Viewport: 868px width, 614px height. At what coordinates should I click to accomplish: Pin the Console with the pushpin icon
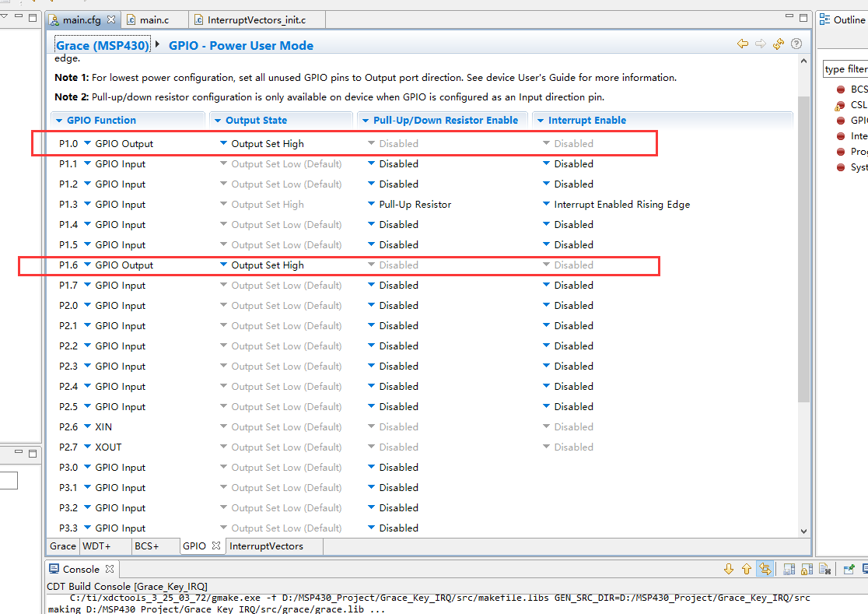[849, 569]
